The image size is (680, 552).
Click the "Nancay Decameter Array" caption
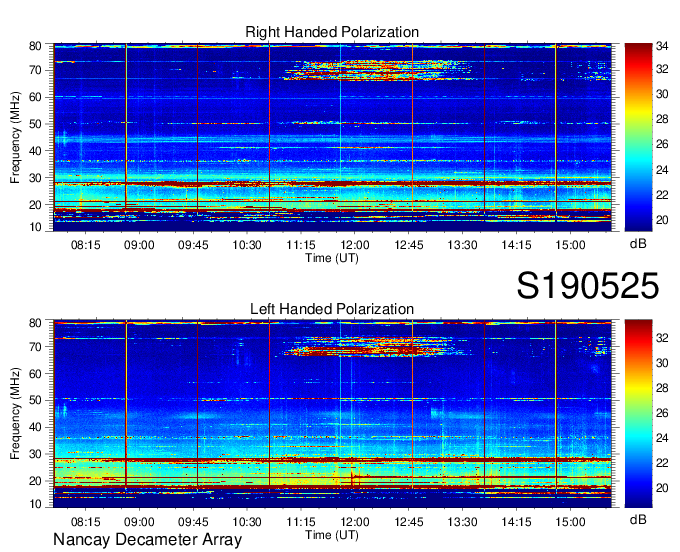pos(147,540)
